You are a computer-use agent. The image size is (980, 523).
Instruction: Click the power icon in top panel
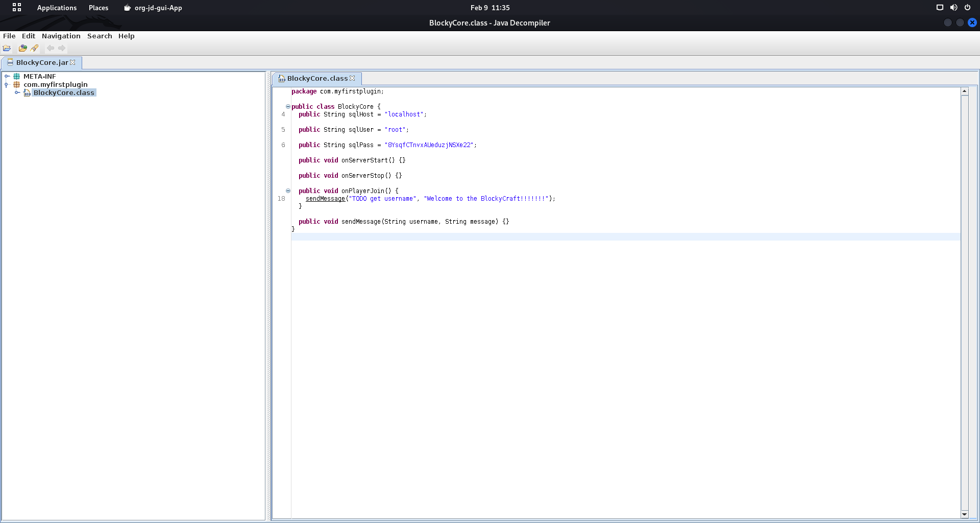(x=967, y=8)
